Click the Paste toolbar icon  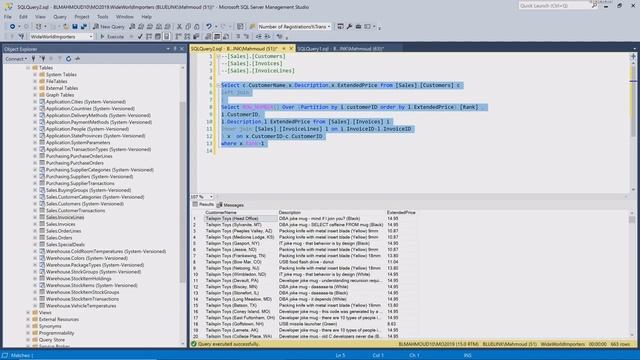coord(196,27)
